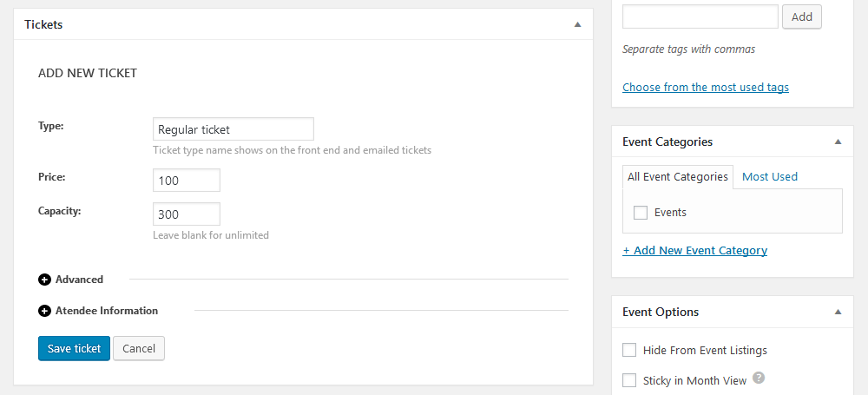868x395 pixels.
Task: Click the tags text input box
Action: pos(700,16)
